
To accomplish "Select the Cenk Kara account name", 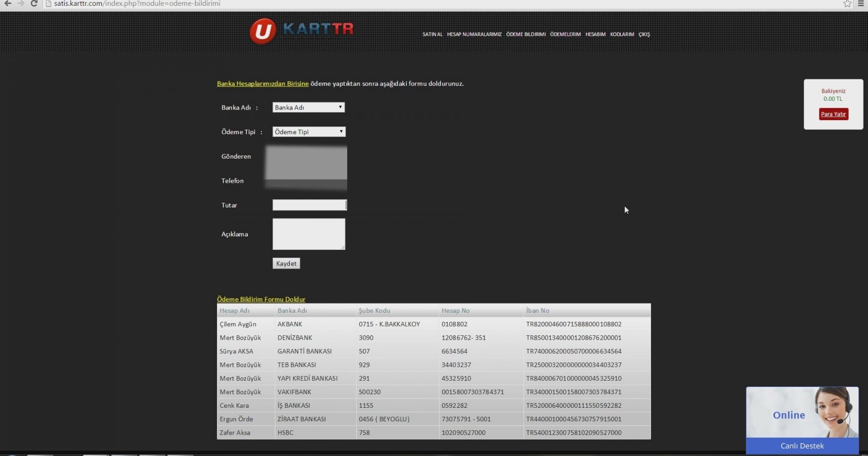I will point(234,405).
